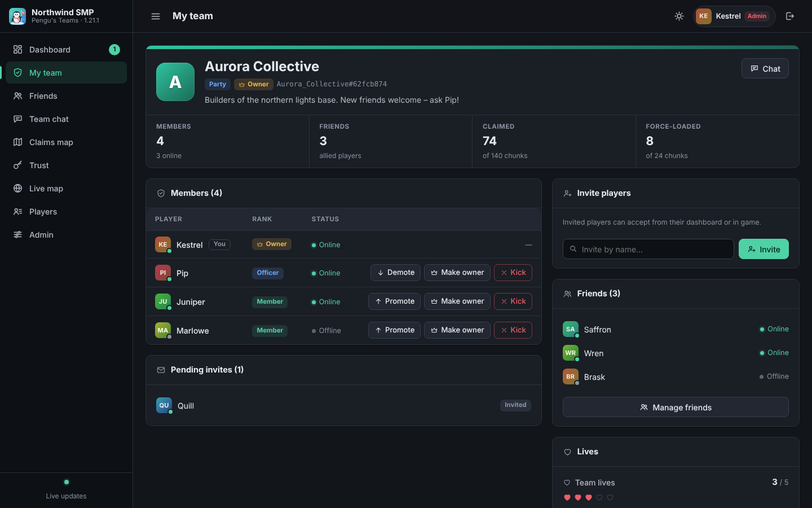Click Brask's BR avatar in friends
This screenshot has width=812, height=508.
click(571, 376)
